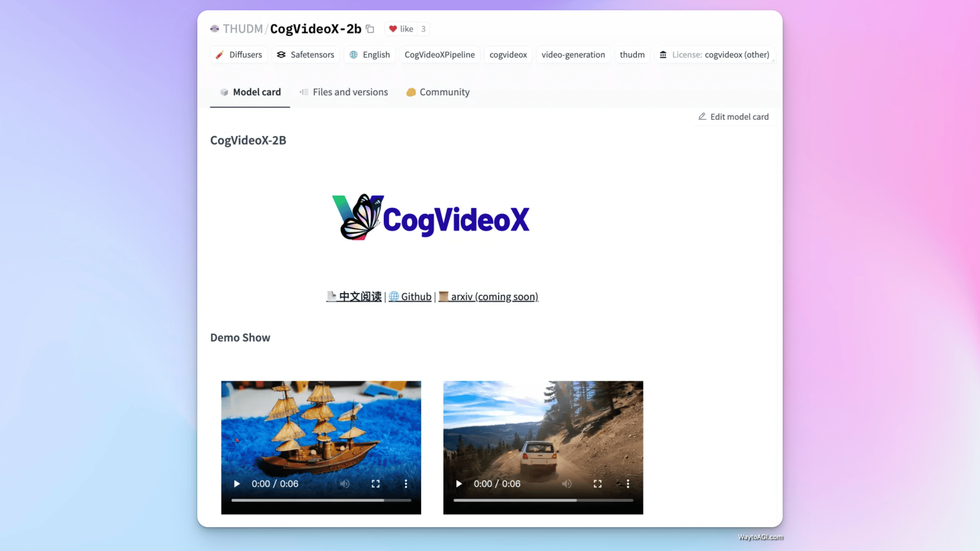980x551 pixels.
Task: Select the Diffusers tag
Action: (x=238, y=55)
